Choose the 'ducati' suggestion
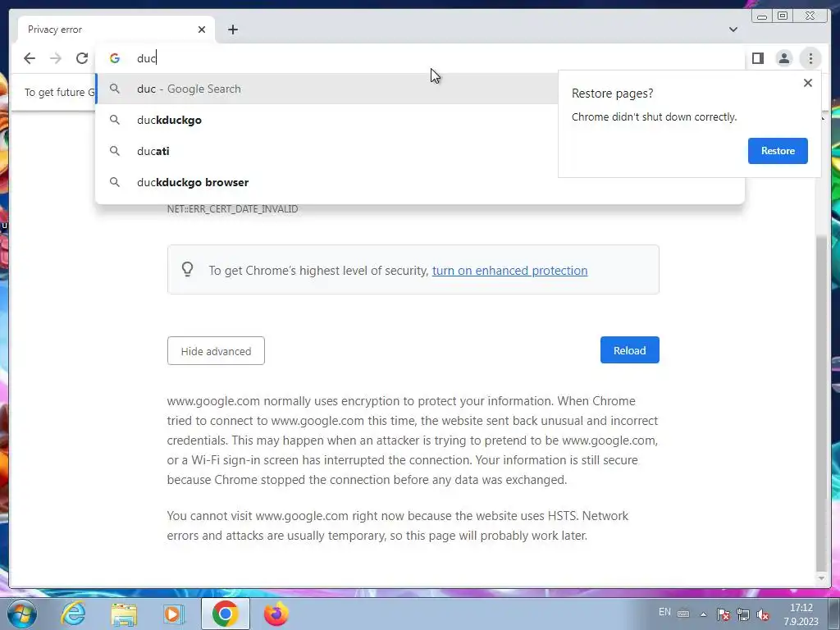 (x=326, y=151)
